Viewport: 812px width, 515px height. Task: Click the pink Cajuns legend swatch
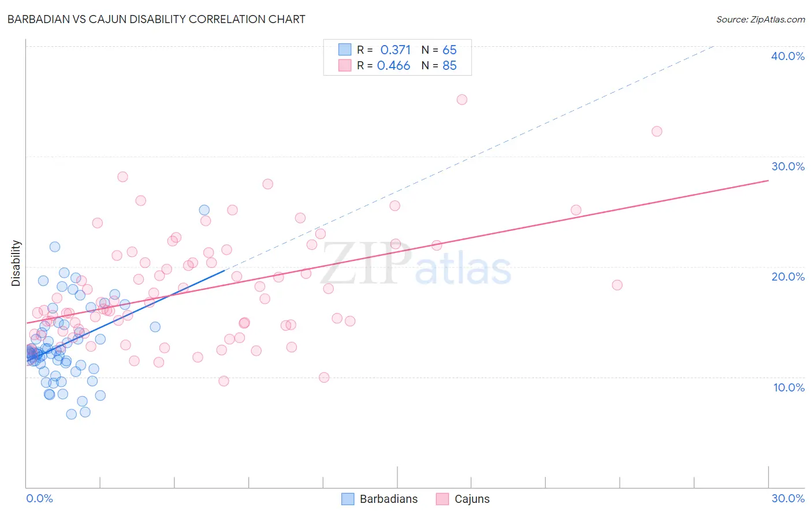click(x=442, y=499)
